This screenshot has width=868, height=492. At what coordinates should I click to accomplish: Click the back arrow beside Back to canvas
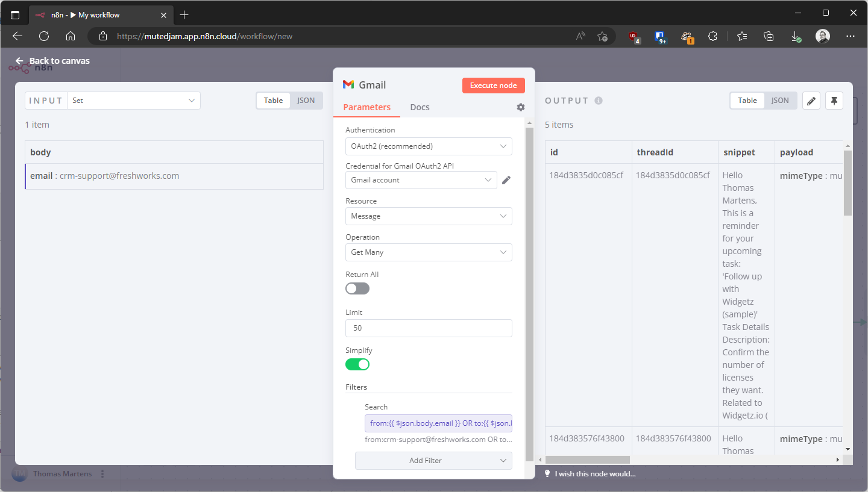coord(19,61)
